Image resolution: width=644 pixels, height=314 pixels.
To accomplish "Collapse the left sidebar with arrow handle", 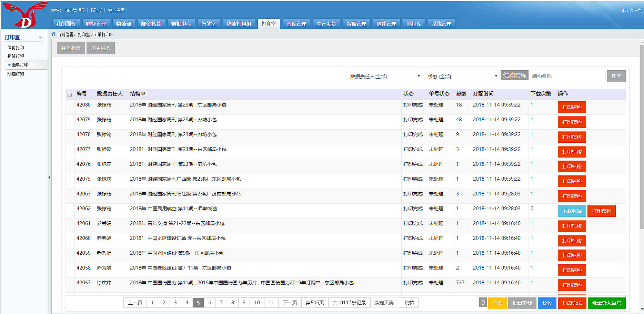I will click(49, 178).
